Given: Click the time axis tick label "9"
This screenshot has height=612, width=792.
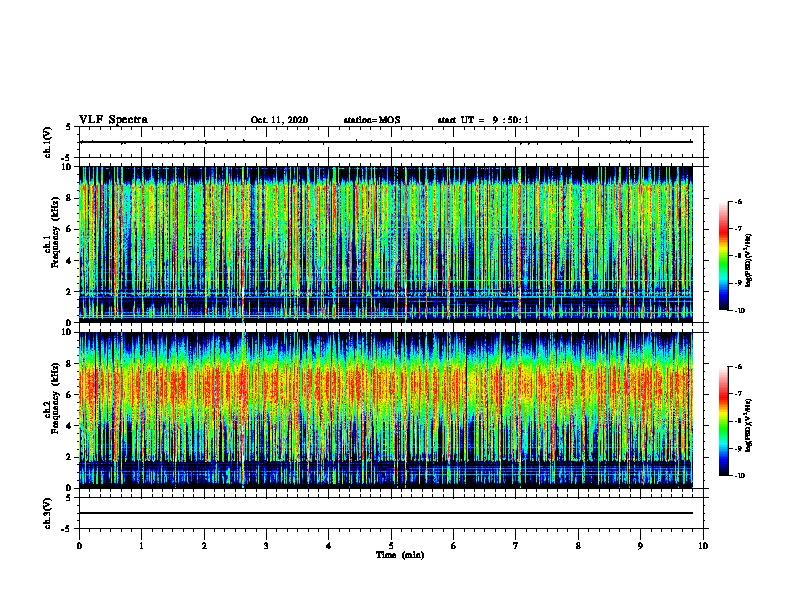Looking at the screenshot, I should point(640,545).
